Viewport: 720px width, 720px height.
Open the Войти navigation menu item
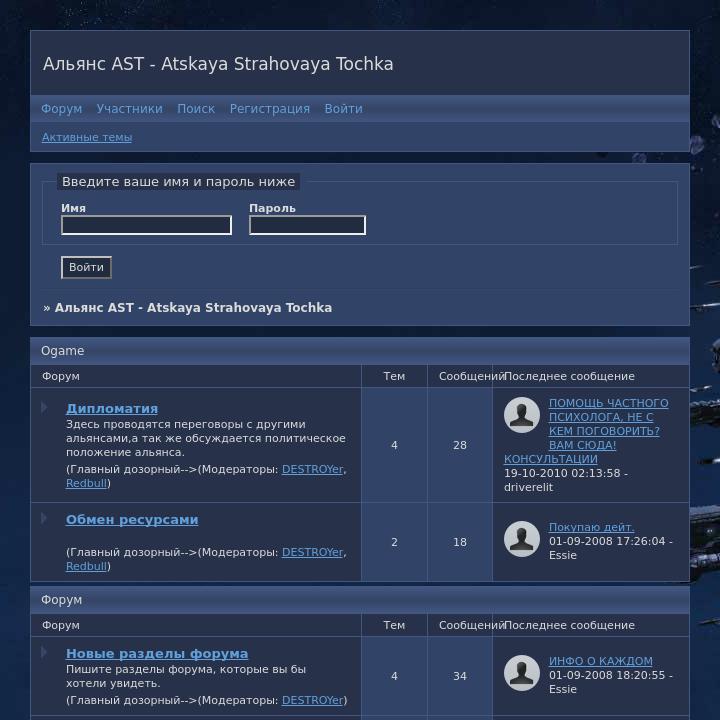(x=343, y=109)
